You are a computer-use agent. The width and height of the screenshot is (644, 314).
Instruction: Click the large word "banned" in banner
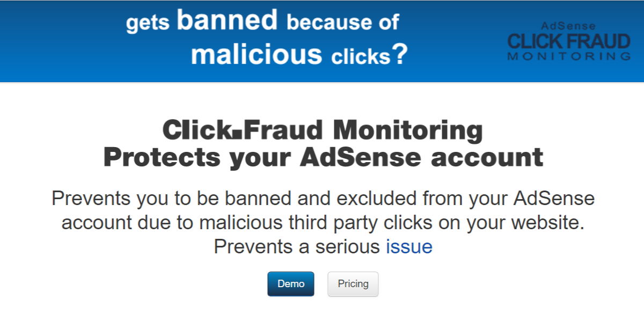(x=227, y=20)
